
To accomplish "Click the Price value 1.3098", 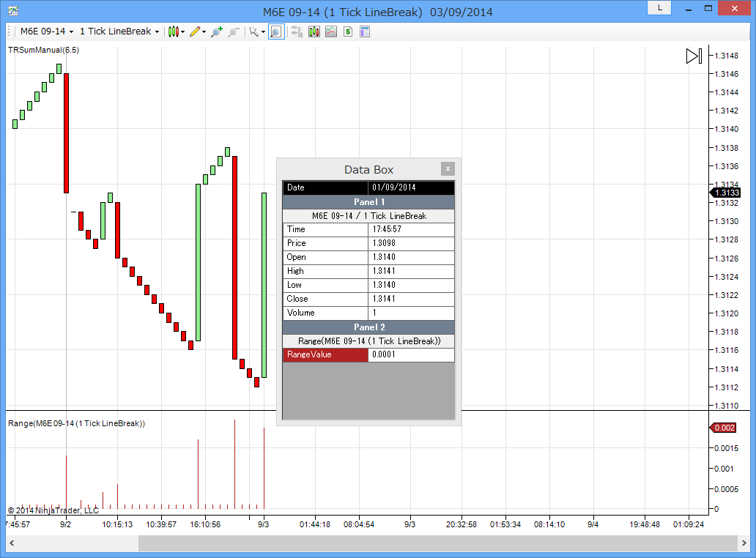I will [x=411, y=243].
